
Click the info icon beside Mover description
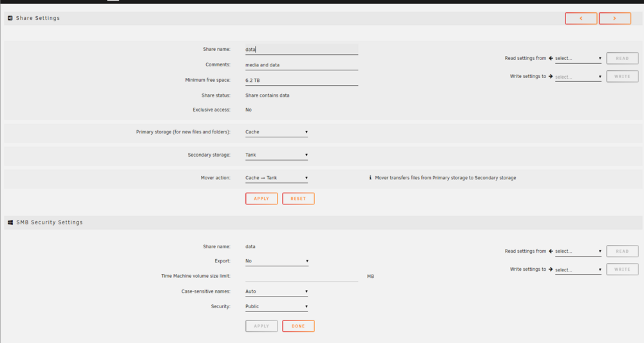(370, 178)
